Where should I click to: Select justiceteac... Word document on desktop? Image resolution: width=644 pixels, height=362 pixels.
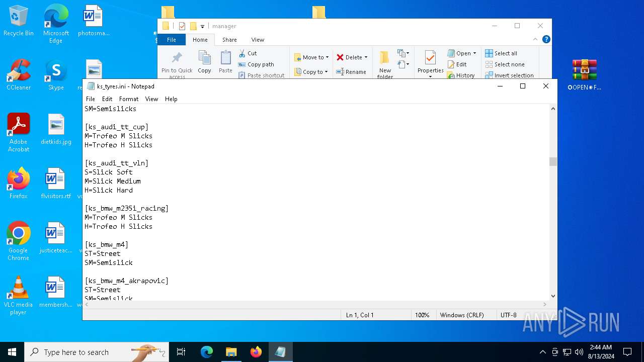56,238
